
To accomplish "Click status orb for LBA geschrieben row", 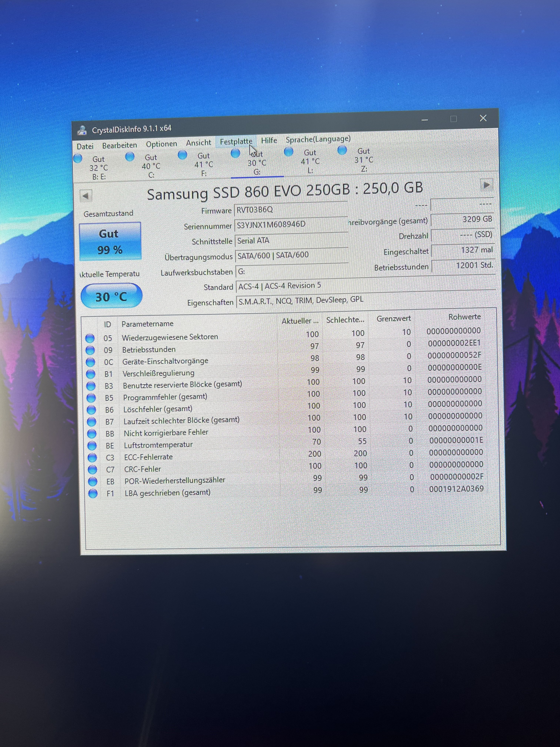I will click(93, 493).
